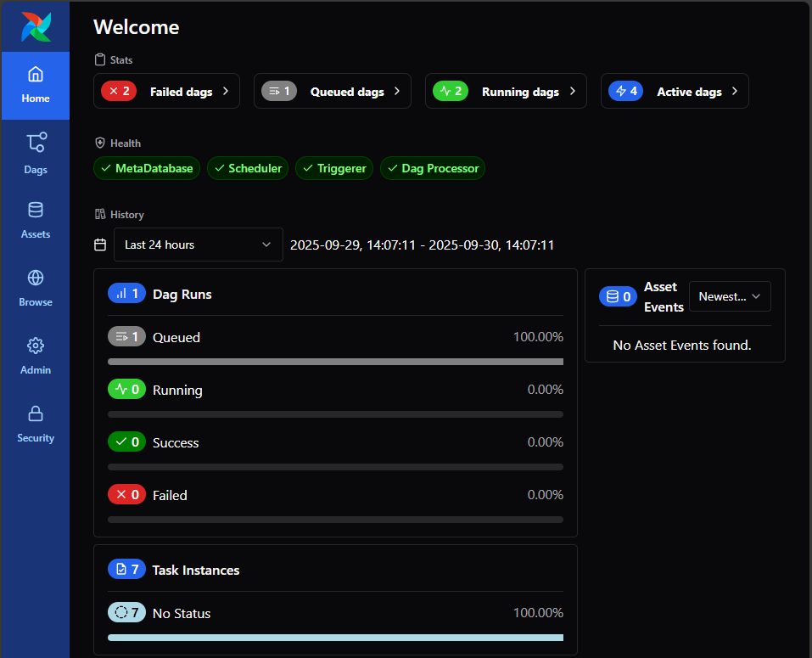Screen dimensions: 812x658
Task: Open the Newest asset events sort dropdown
Action: (x=729, y=296)
